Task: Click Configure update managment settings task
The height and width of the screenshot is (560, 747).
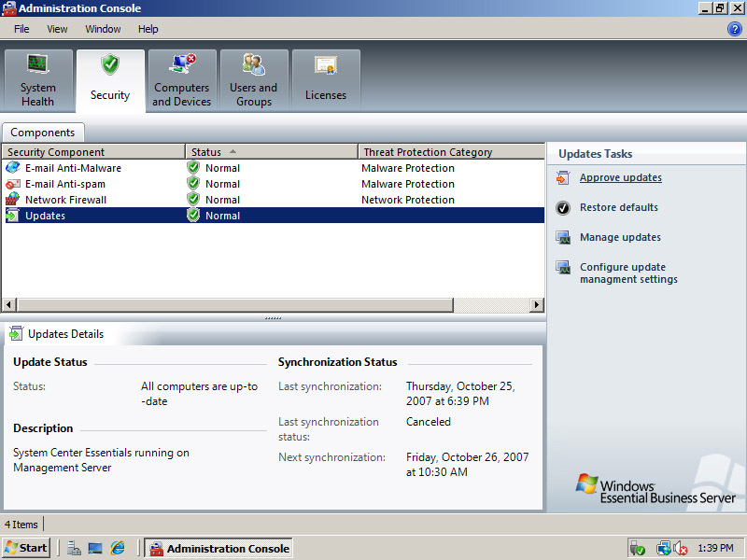Action: click(628, 273)
